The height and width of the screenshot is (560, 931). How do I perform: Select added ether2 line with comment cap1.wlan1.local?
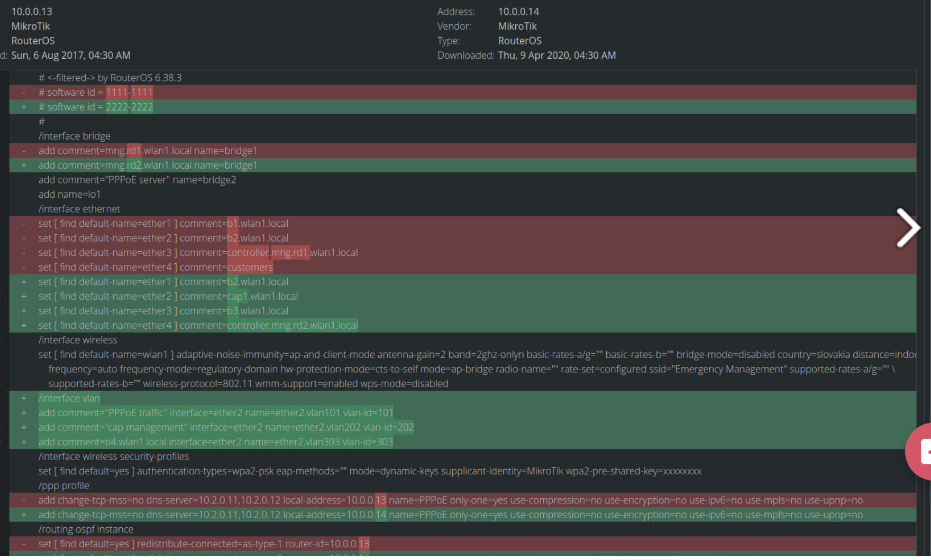pyautogui.click(x=463, y=296)
